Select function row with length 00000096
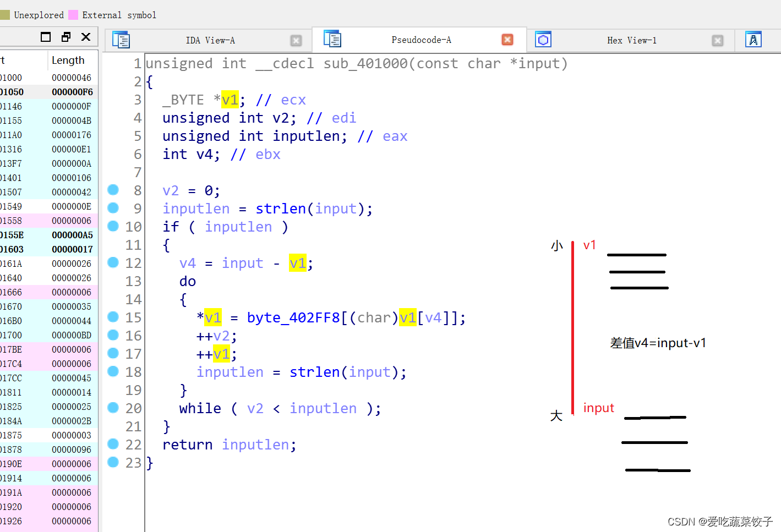 pos(49,449)
